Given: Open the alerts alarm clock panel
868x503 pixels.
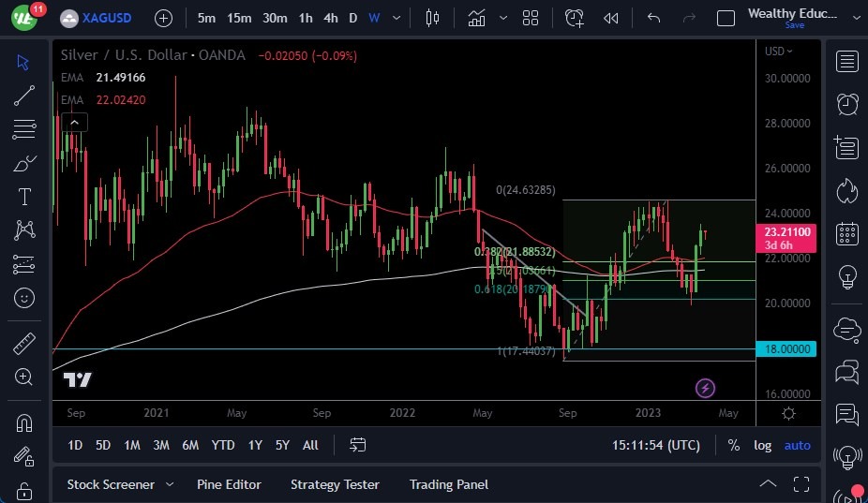Looking at the screenshot, I should (x=847, y=103).
